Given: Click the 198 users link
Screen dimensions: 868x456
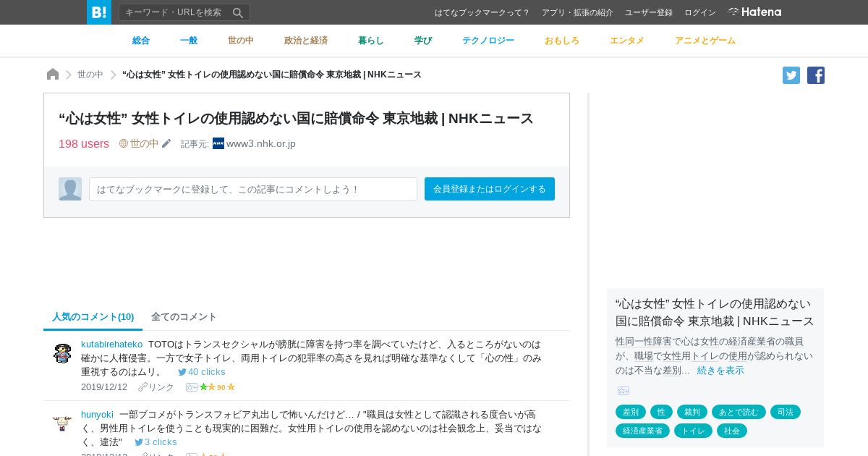Looking at the screenshot, I should [84, 143].
